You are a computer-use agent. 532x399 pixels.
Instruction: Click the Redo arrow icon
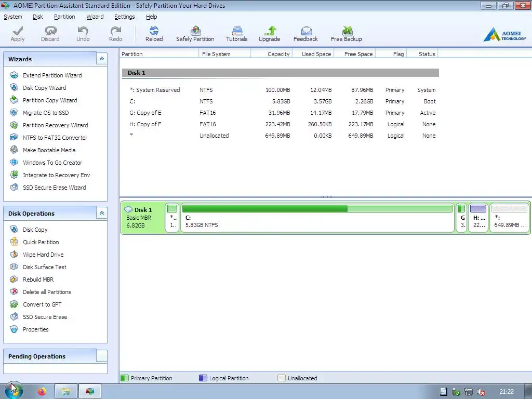[x=116, y=31]
